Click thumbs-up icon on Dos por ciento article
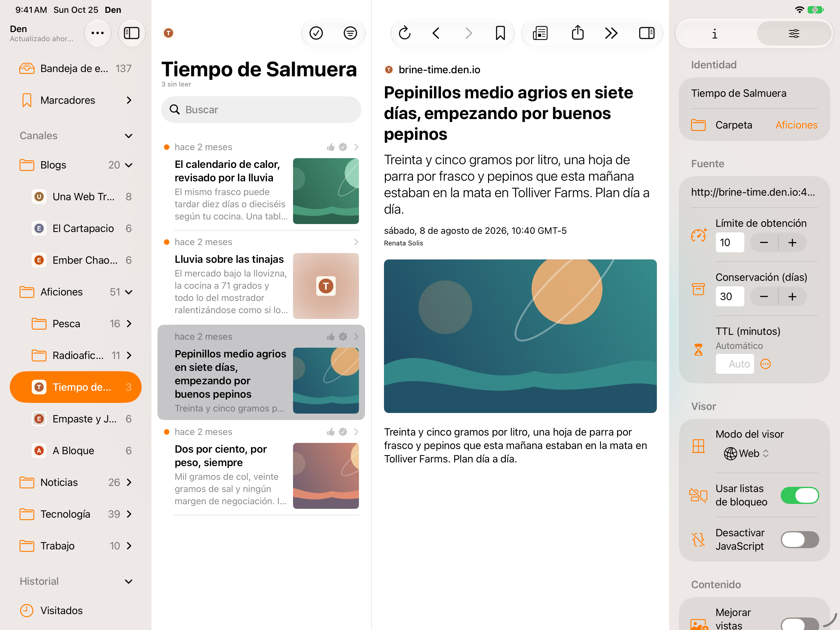Image resolution: width=840 pixels, height=630 pixels. point(331,432)
